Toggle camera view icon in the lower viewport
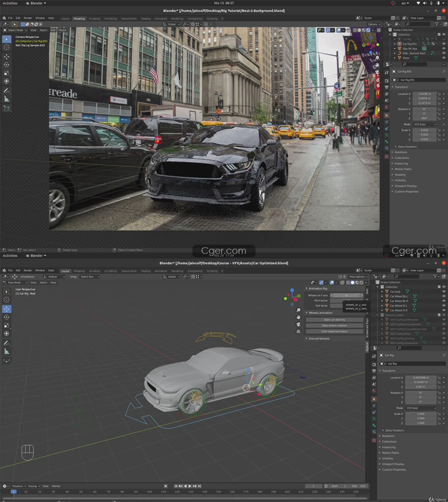Screen dimensions: 448x502 298,324
